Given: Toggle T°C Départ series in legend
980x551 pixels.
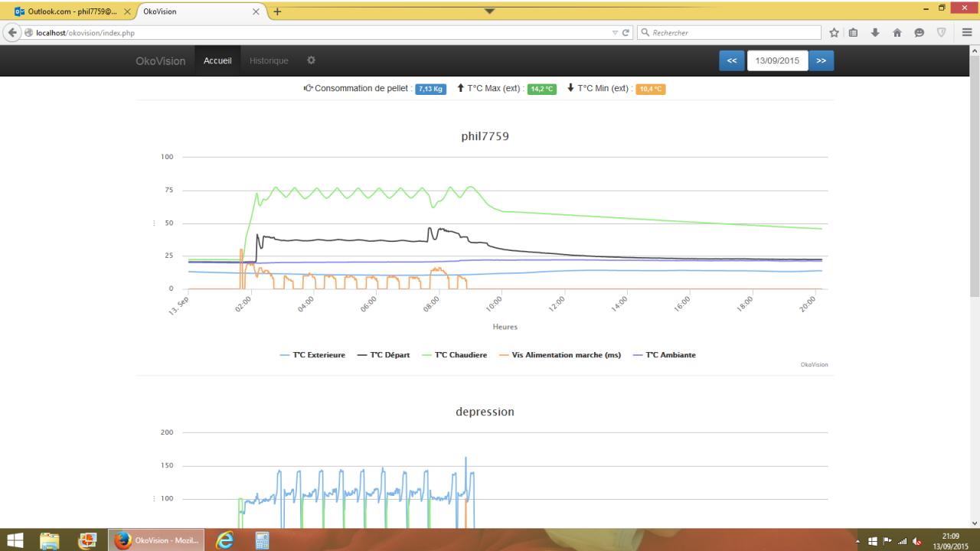Looking at the screenshot, I should click(x=384, y=355).
